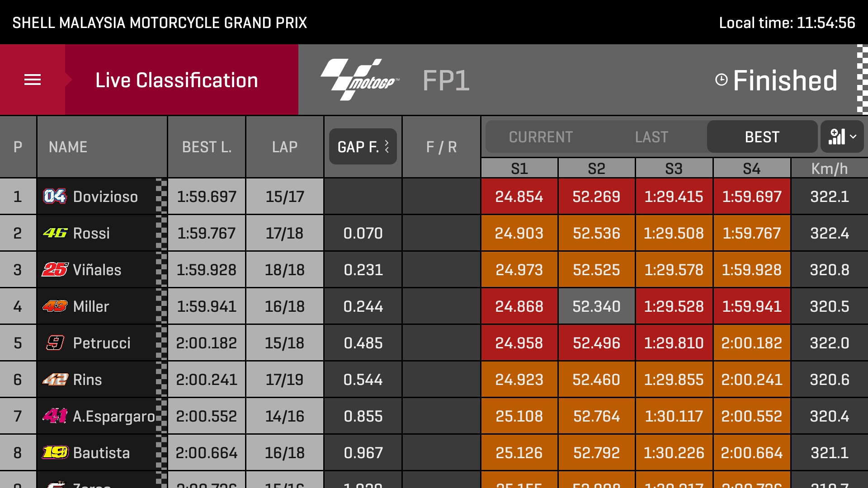Click Miller's number 43 badge
This screenshot has width=868, height=488.
(x=55, y=306)
